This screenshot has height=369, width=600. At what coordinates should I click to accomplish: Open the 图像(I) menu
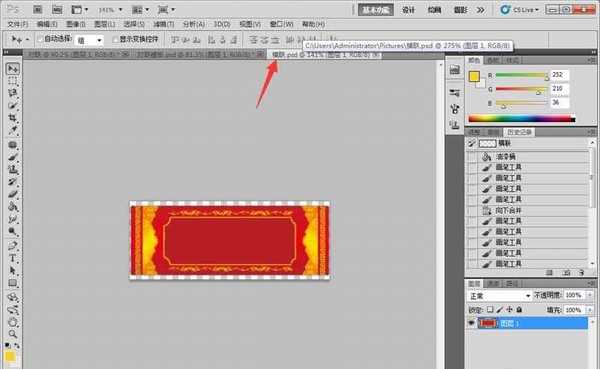(x=75, y=24)
